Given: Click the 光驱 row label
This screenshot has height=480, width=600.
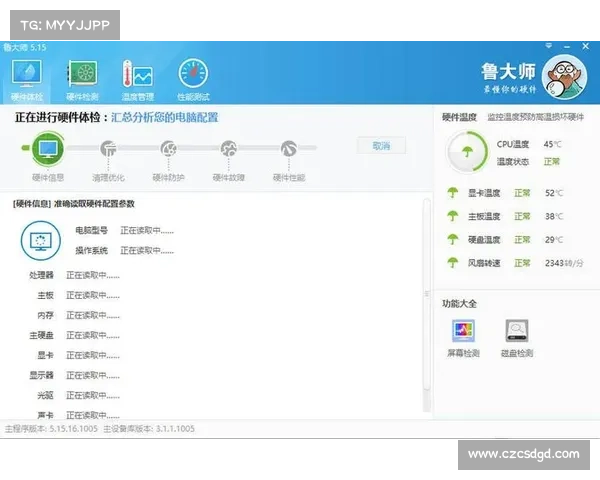Looking at the screenshot, I should [46, 395].
